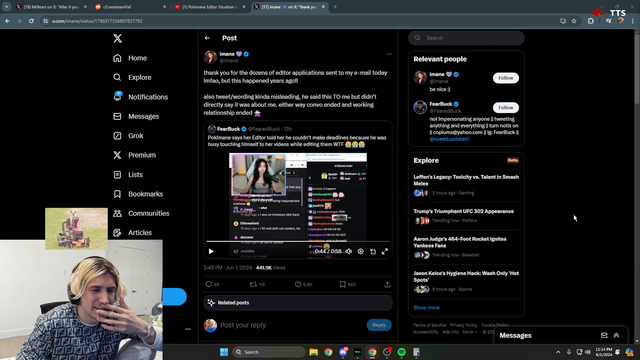The width and height of the screenshot is (640, 360).
Task: Open browser extensions puzzle icon
Action: coord(591,21)
